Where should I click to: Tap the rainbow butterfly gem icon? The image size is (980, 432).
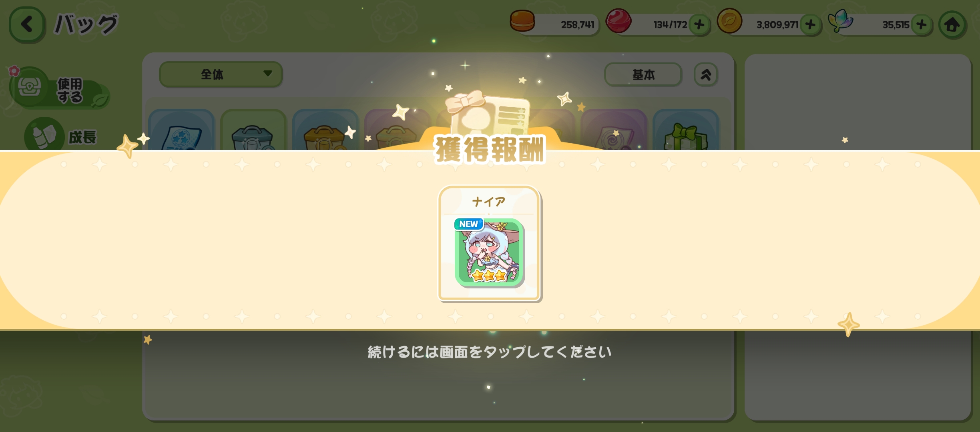pyautogui.click(x=840, y=20)
